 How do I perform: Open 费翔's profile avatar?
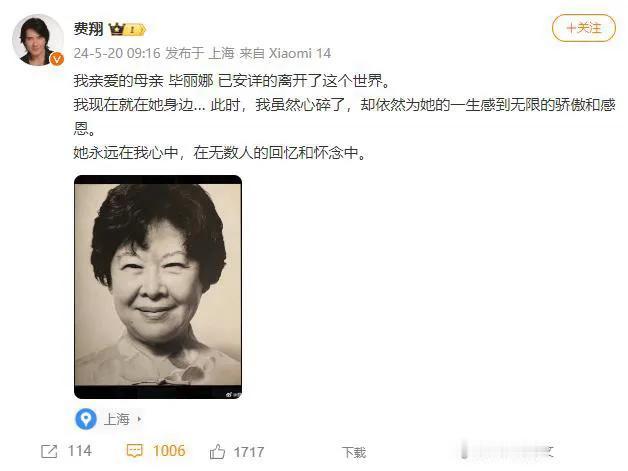(x=38, y=40)
